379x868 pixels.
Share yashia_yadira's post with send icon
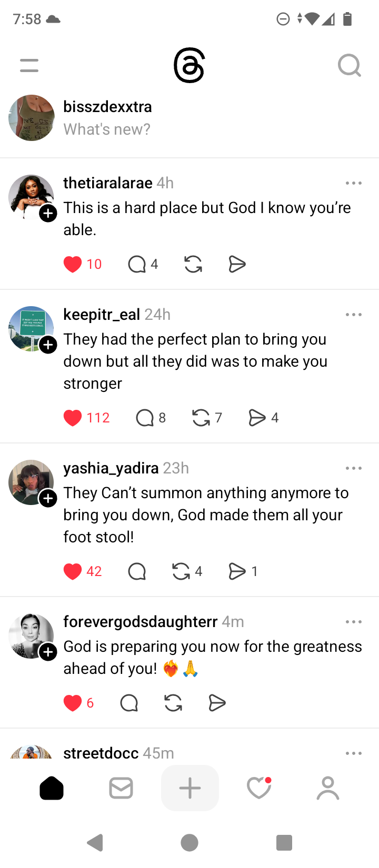pos(237,571)
